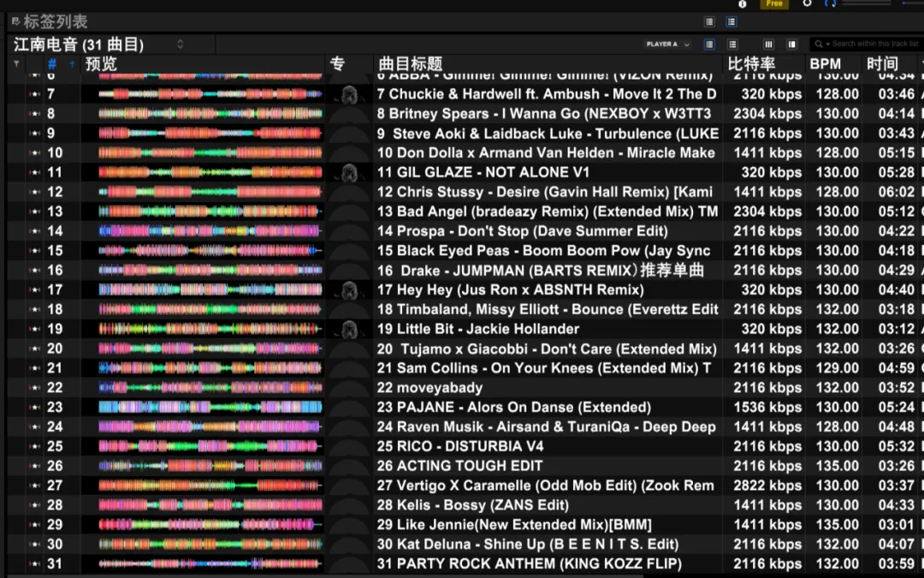
Task: Select blue highlighted list icon in 标签列表 header
Action: (731, 21)
